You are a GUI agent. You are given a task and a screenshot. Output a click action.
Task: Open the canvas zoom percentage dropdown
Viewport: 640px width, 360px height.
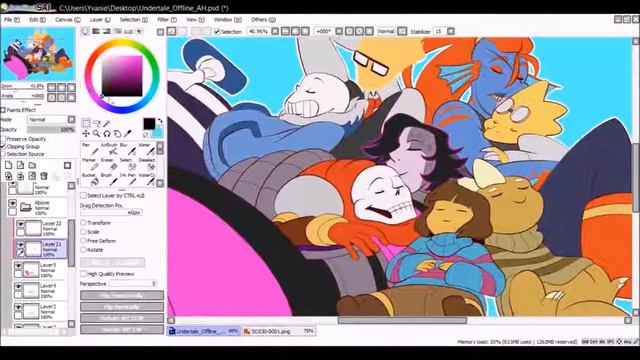click(275, 31)
